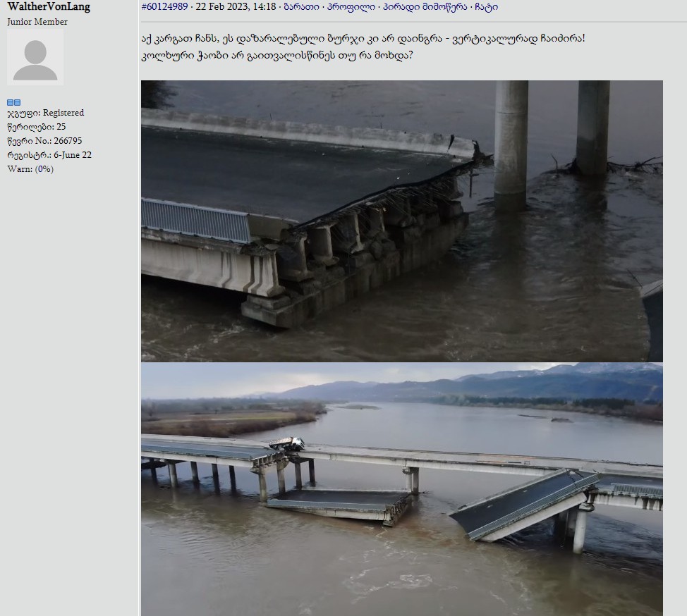Click the წერილები: 25 post count
This screenshot has width=687, height=616.
point(37,127)
